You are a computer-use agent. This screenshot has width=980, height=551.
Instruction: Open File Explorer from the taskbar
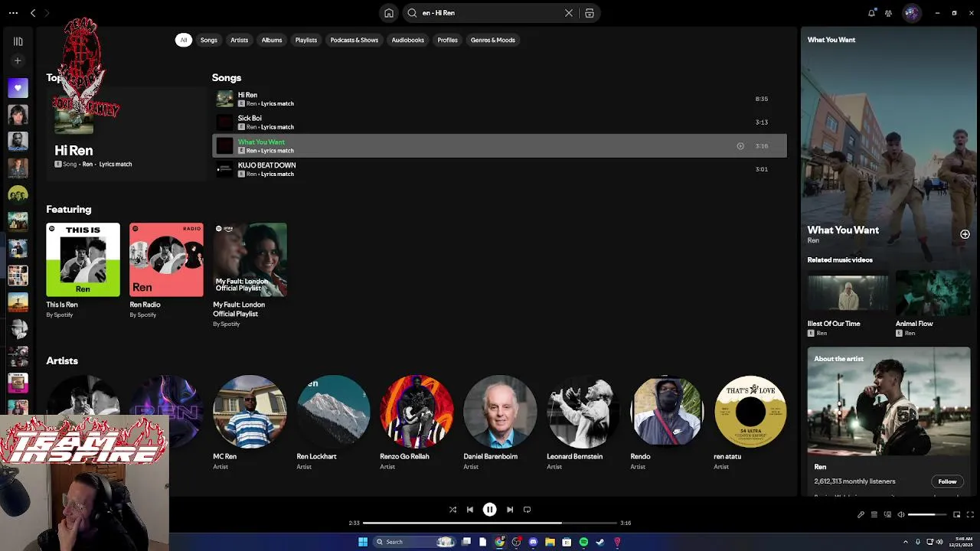click(x=550, y=542)
